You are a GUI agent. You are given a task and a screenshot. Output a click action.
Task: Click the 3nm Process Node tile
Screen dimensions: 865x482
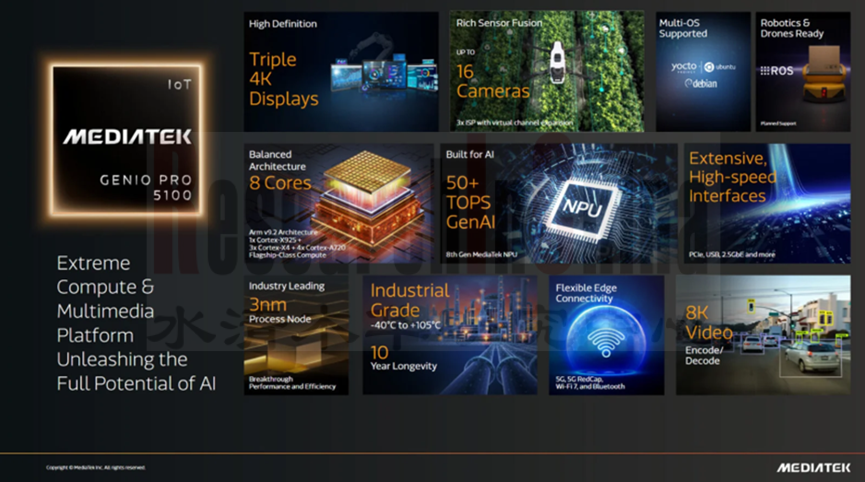click(296, 335)
